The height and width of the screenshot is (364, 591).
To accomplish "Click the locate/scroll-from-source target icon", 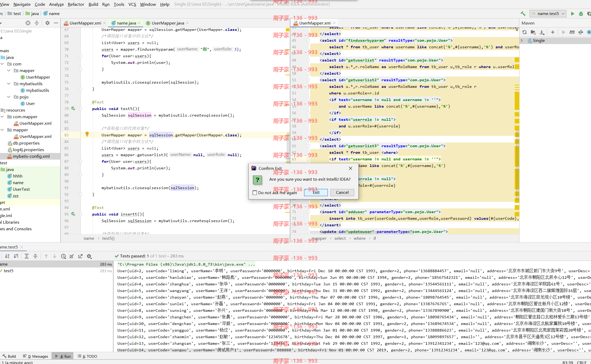I will [x=28, y=23].
